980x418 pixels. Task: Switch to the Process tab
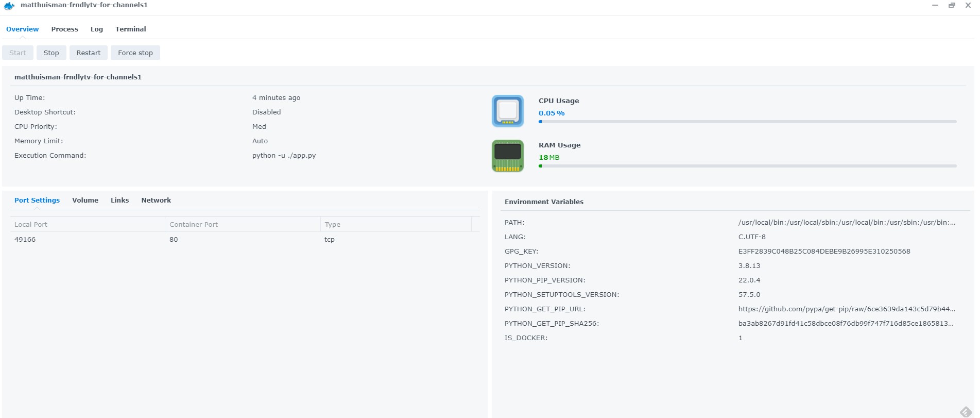tap(64, 29)
